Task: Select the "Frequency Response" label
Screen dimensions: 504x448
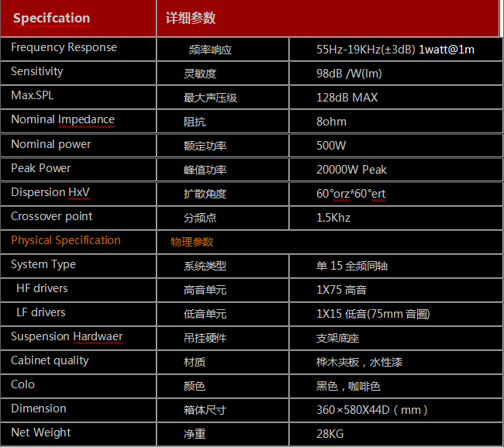Action: coord(64,47)
